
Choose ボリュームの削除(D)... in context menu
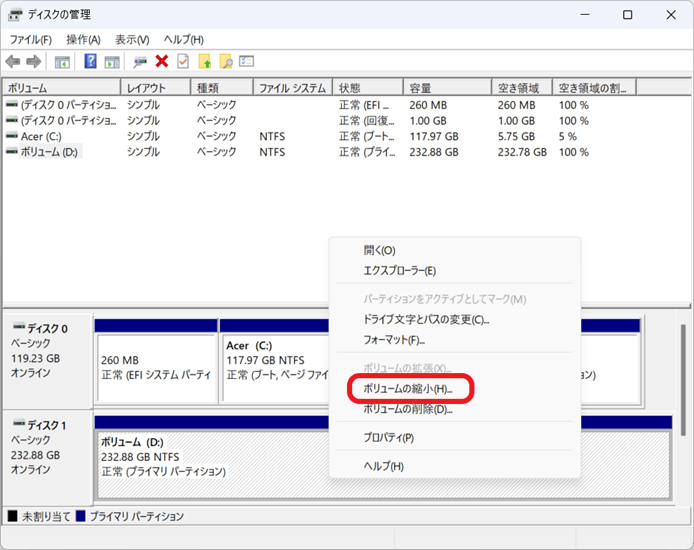(x=407, y=409)
